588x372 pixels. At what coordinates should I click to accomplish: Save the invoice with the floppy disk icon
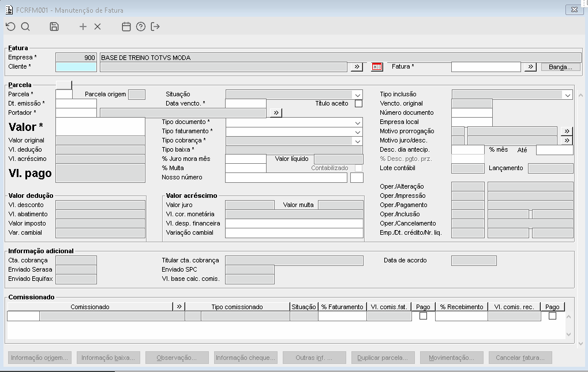coord(54,27)
